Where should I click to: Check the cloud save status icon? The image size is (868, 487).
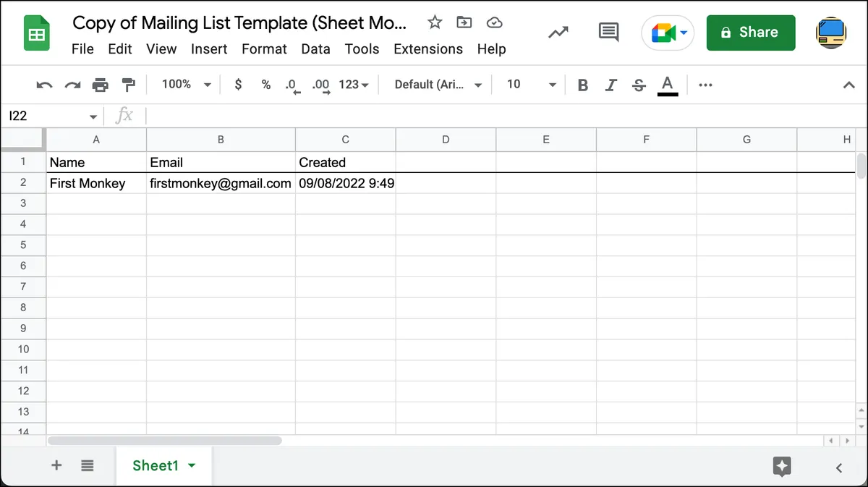coord(495,22)
